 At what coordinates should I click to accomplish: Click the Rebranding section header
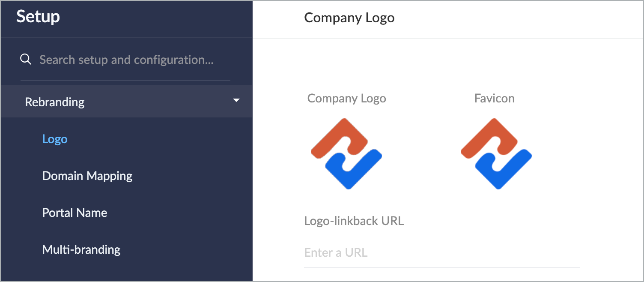coord(55,102)
